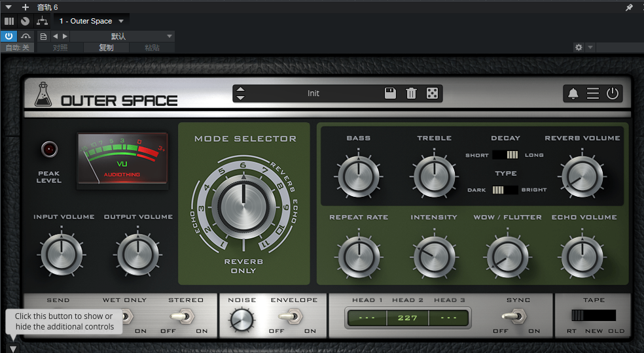The height and width of the screenshot is (353, 644).
Task: Click the Echo Volume knob
Action: click(x=582, y=257)
